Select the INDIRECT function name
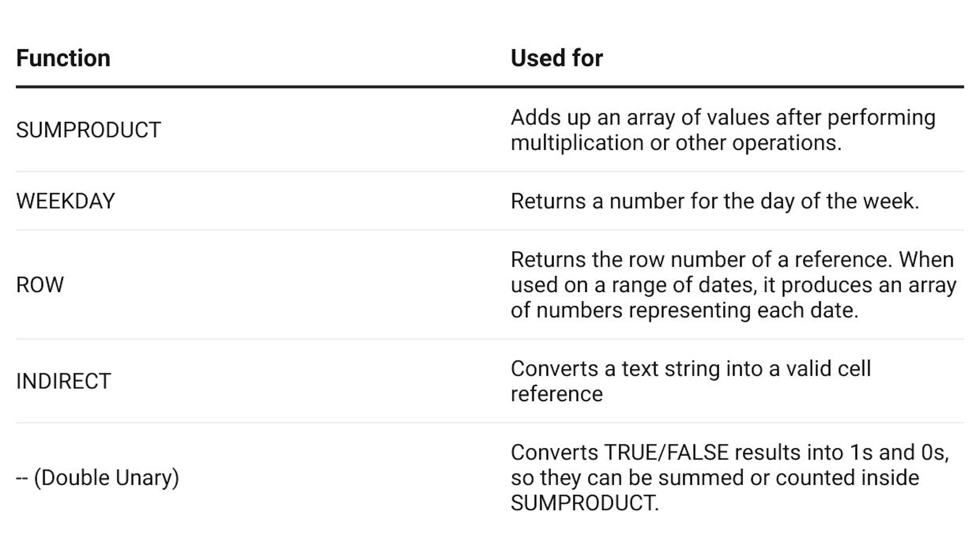 [64, 381]
